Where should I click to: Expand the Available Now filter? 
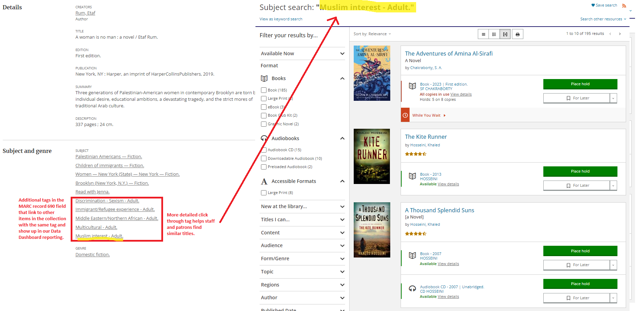coord(342,54)
